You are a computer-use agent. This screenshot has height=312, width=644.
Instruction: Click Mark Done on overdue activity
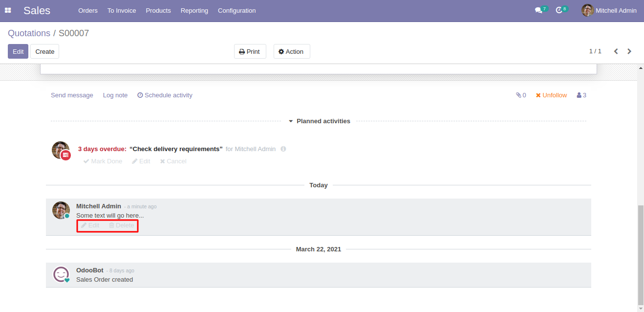point(103,161)
